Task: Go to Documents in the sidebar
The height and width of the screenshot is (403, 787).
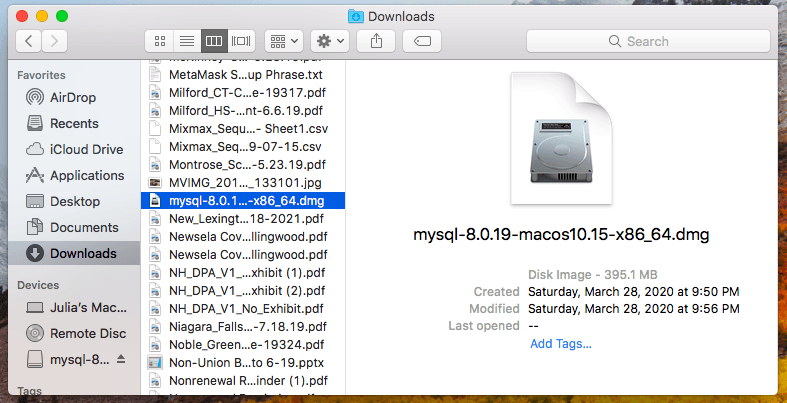Action: [84, 228]
